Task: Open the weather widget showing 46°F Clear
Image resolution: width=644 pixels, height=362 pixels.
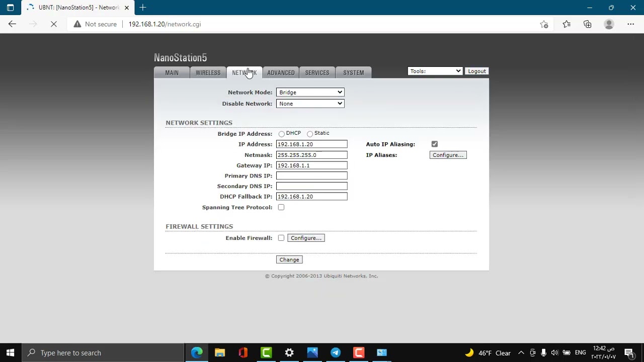Action: pyautogui.click(x=488, y=352)
